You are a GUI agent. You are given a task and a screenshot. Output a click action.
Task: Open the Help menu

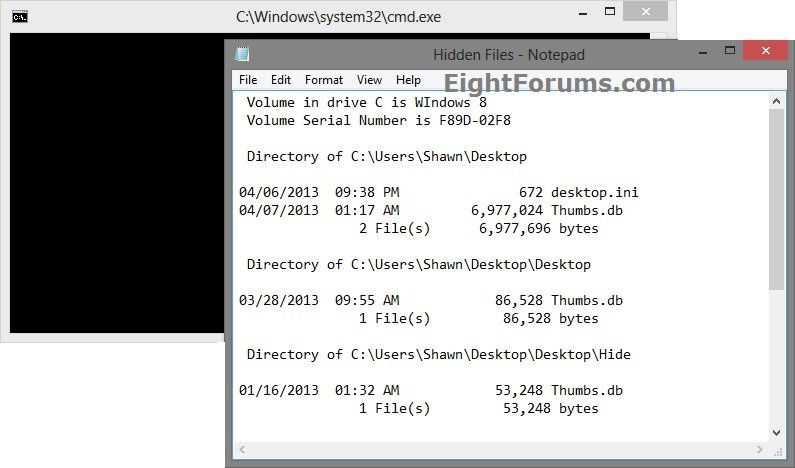(x=408, y=80)
